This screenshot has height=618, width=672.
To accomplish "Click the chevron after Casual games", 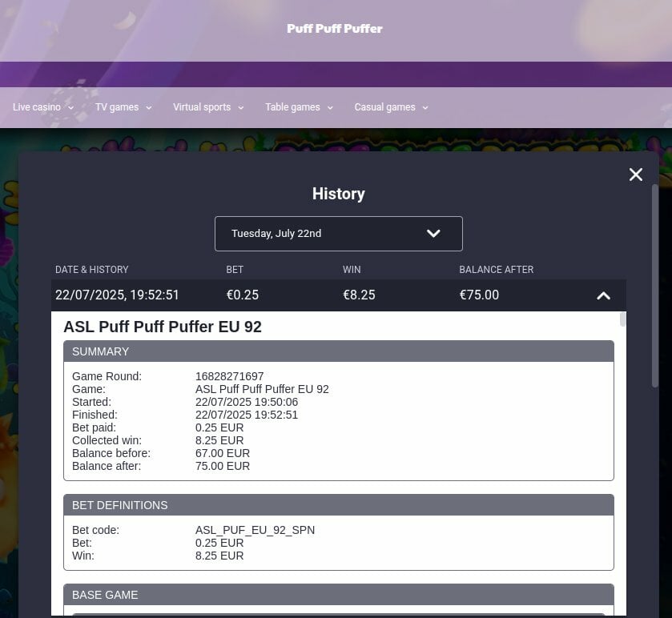I will [x=425, y=108].
